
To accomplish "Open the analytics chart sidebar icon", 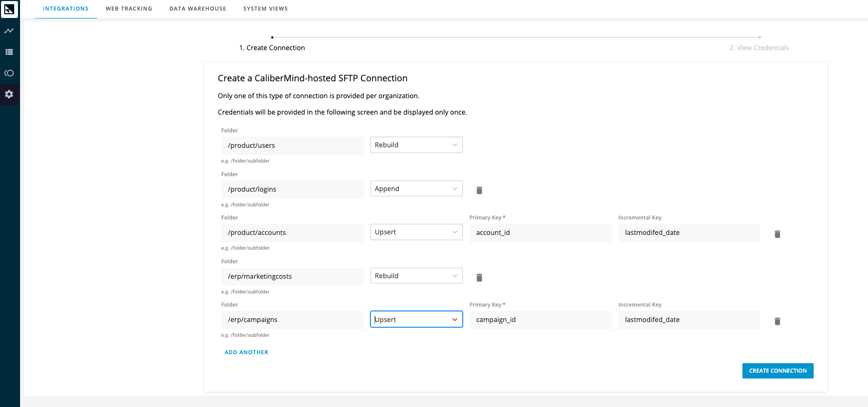I will [9, 31].
